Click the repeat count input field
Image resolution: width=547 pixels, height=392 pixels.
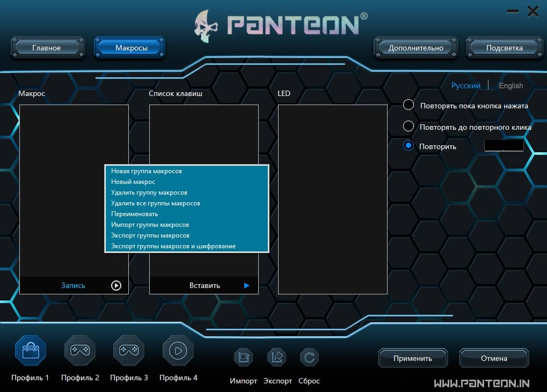point(504,146)
